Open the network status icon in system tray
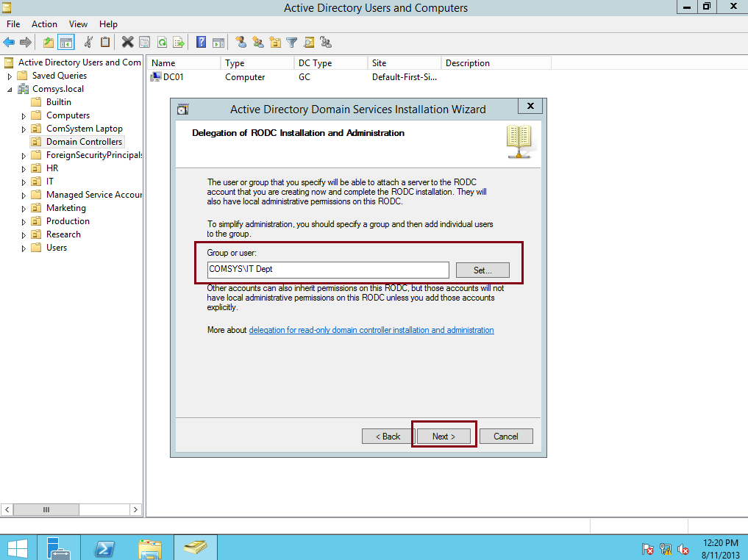Screen dimensions: 748x560 point(666,549)
